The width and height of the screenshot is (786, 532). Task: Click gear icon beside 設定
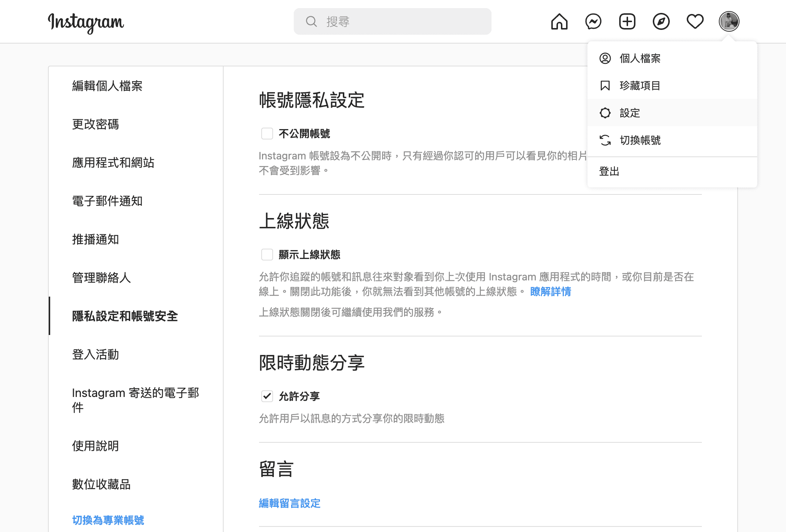[x=605, y=113]
